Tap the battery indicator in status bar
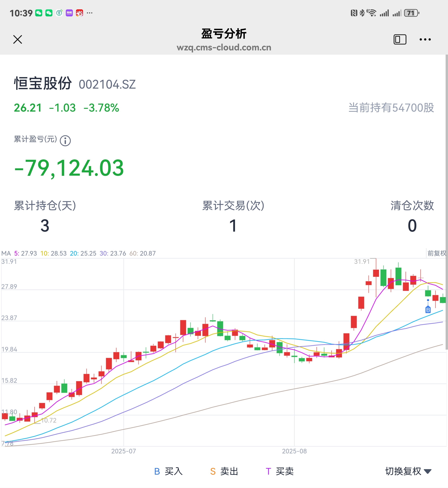 pyautogui.click(x=412, y=13)
